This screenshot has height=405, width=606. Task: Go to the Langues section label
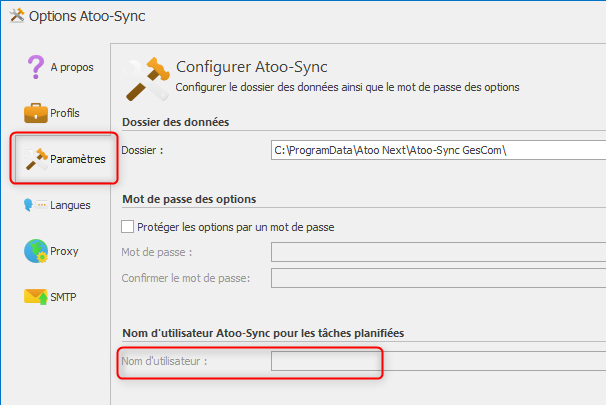pyautogui.click(x=70, y=205)
